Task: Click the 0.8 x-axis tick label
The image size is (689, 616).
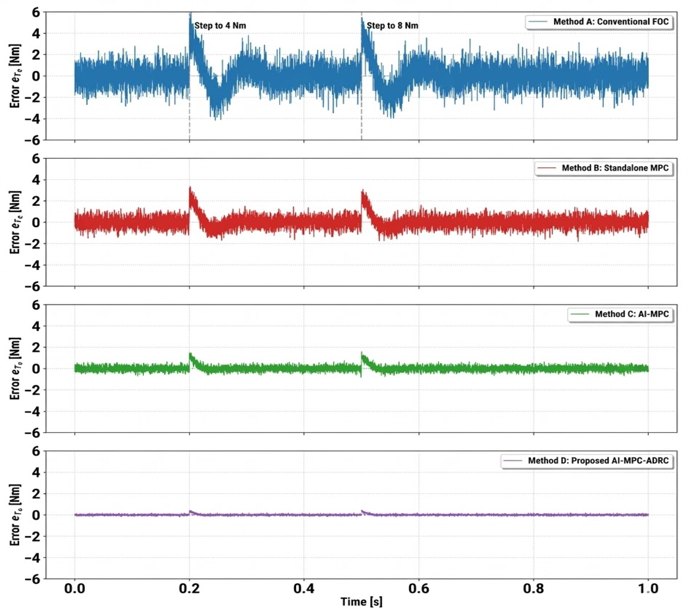Action: pyautogui.click(x=534, y=588)
